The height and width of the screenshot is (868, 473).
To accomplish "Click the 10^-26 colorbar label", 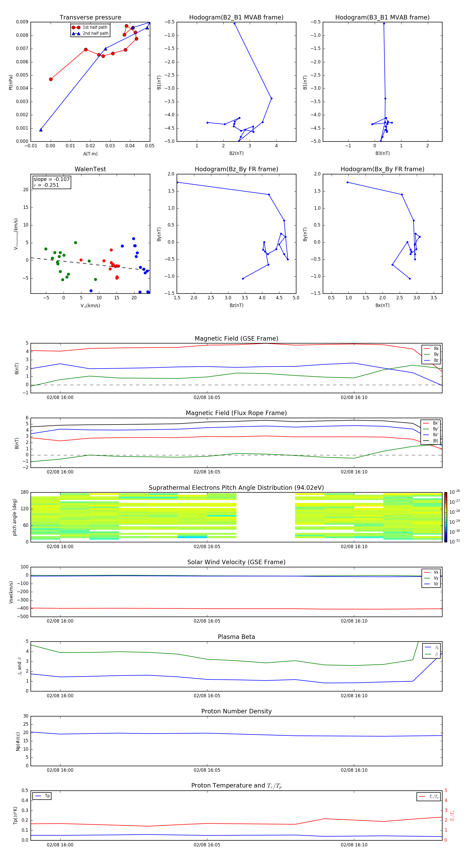I will [x=455, y=492].
